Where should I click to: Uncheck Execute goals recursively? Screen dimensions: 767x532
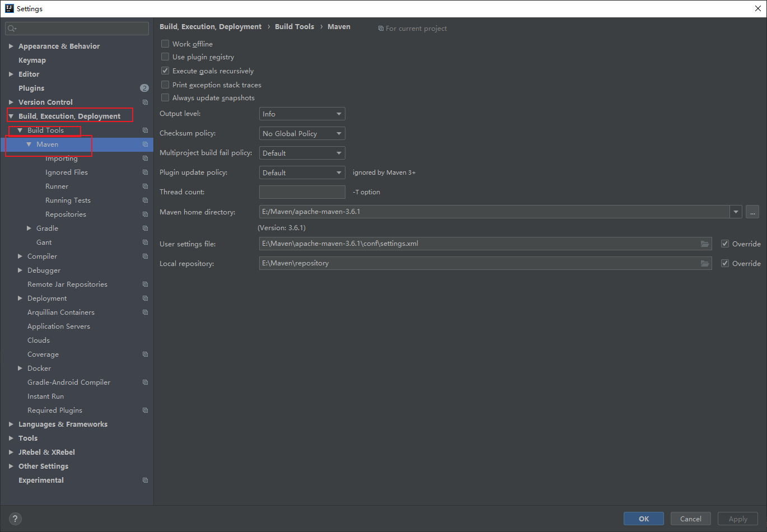165,71
